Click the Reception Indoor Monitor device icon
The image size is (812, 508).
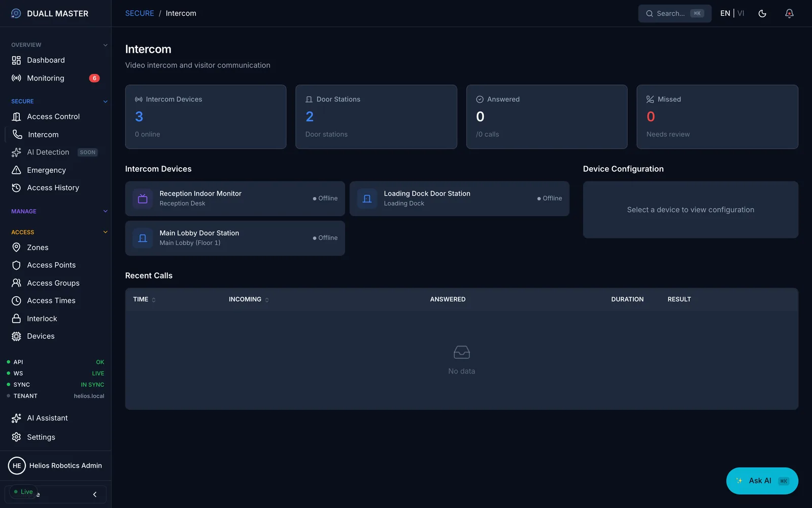pos(143,199)
